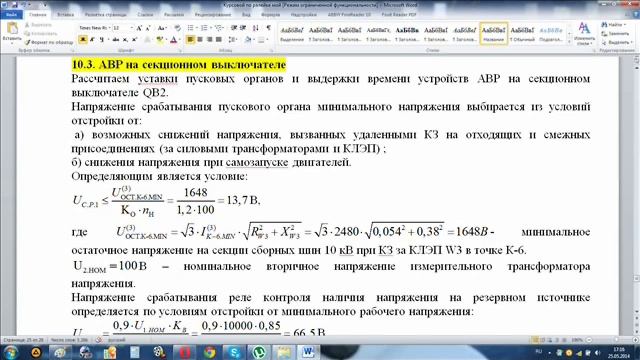Viewport: 640px width, 360px height.
Task: Click the Grow Font icon
Action: (139, 28)
